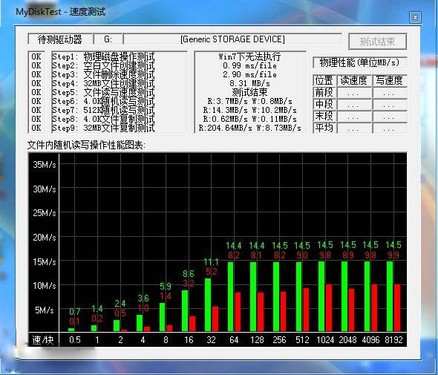This screenshot has height=375, width=438.
Task: Click the 2.90 ms/file result
Action: tap(250, 74)
